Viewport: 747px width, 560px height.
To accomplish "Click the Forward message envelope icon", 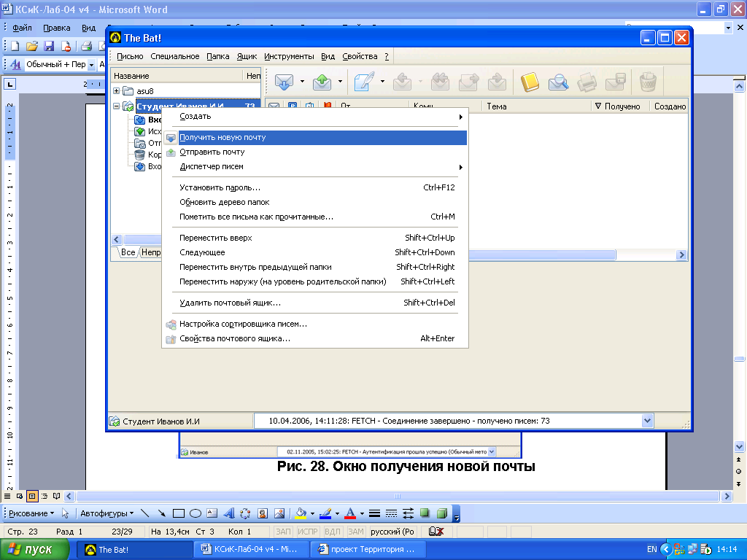I will (469, 82).
